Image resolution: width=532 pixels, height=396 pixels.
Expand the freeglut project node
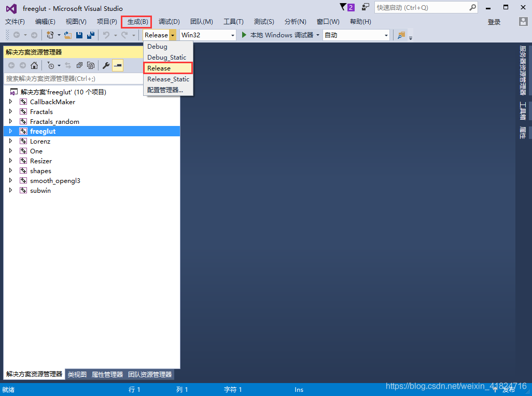10,131
